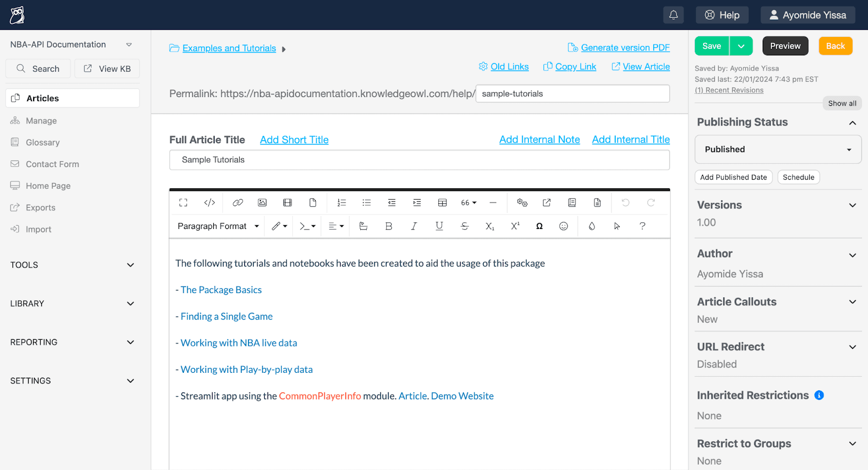Click the orange Back button

click(835, 46)
